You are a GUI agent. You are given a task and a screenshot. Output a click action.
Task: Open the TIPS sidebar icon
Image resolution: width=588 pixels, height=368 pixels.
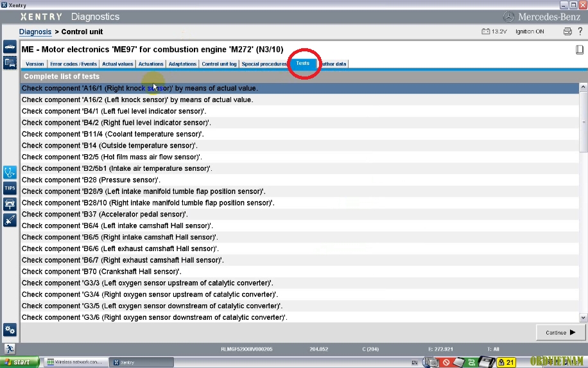10,188
